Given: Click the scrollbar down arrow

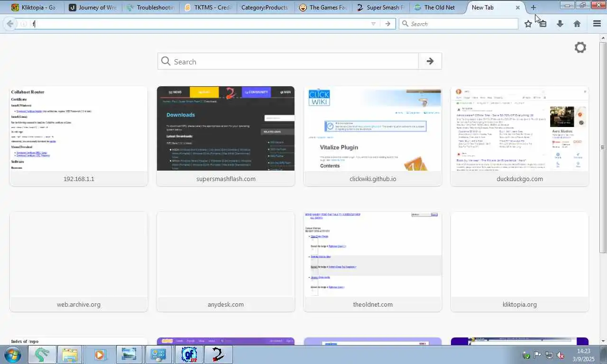Looking at the screenshot, I should point(603,341).
